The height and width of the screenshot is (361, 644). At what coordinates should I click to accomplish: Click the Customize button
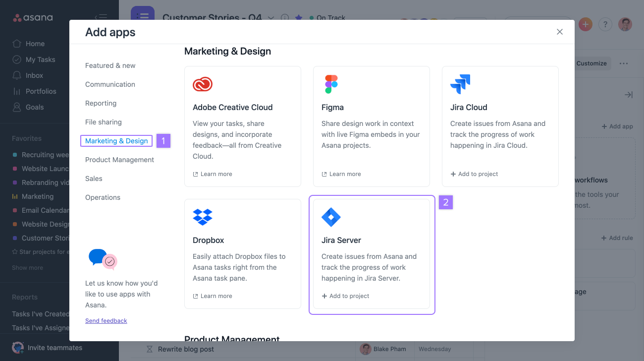[592, 63]
